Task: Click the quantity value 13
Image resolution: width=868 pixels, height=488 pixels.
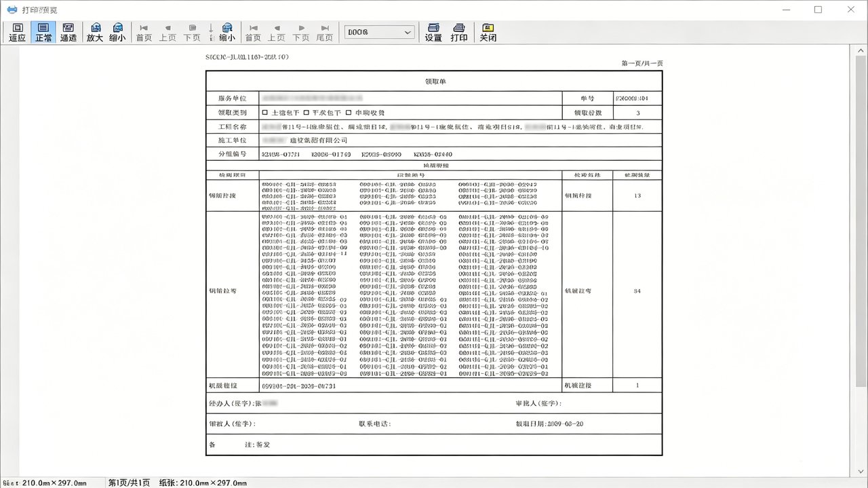Action: pyautogui.click(x=637, y=195)
